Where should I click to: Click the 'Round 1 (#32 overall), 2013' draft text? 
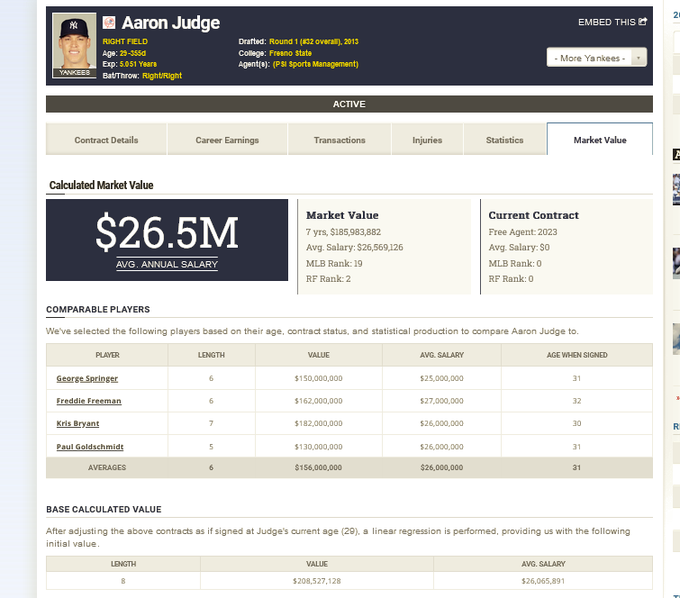click(314, 42)
